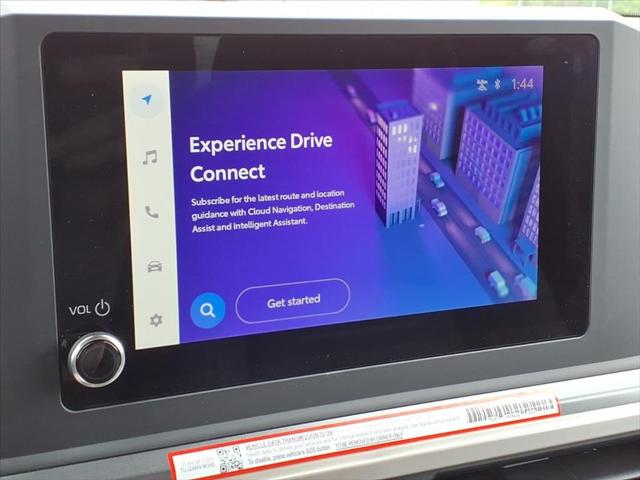Image resolution: width=640 pixels, height=480 pixels.
Task: Open the phone icon in sidebar
Action: click(x=152, y=212)
